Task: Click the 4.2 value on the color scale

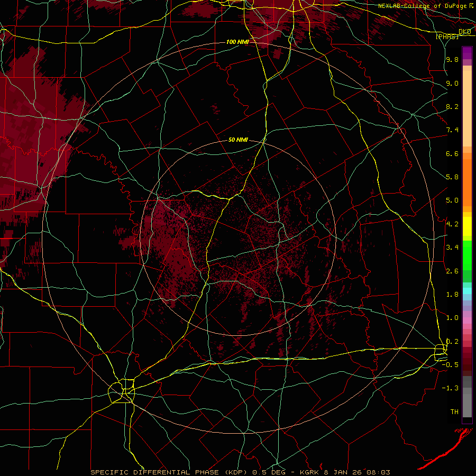Action: tap(452, 224)
